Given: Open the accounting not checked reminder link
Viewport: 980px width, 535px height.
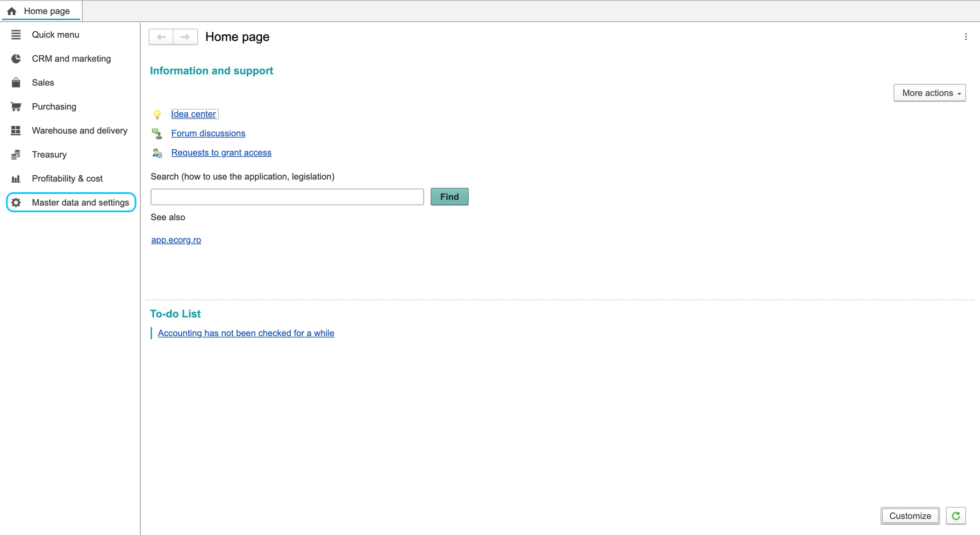Looking at the screenshot, I should click(x=246, y=333).
